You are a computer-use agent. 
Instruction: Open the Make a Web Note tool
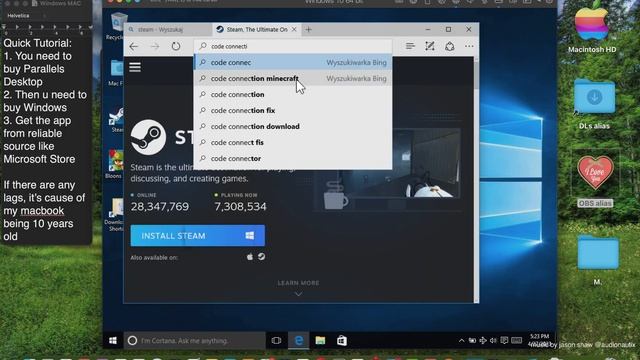[430, 46]
